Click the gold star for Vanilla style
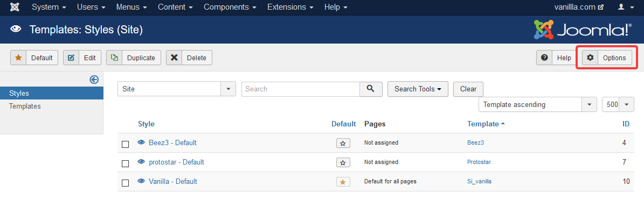The width and height of the screenshot is (644, 207). [x=343, y=182]
